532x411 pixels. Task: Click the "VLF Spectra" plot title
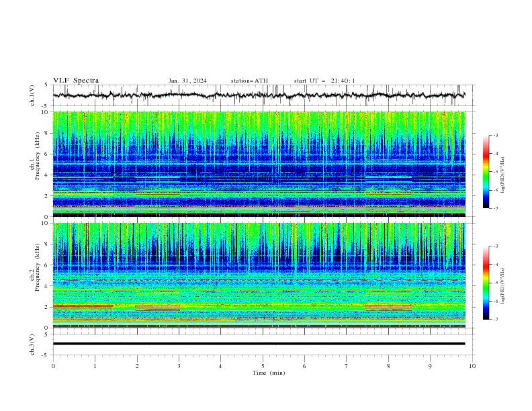coord(76,81)
